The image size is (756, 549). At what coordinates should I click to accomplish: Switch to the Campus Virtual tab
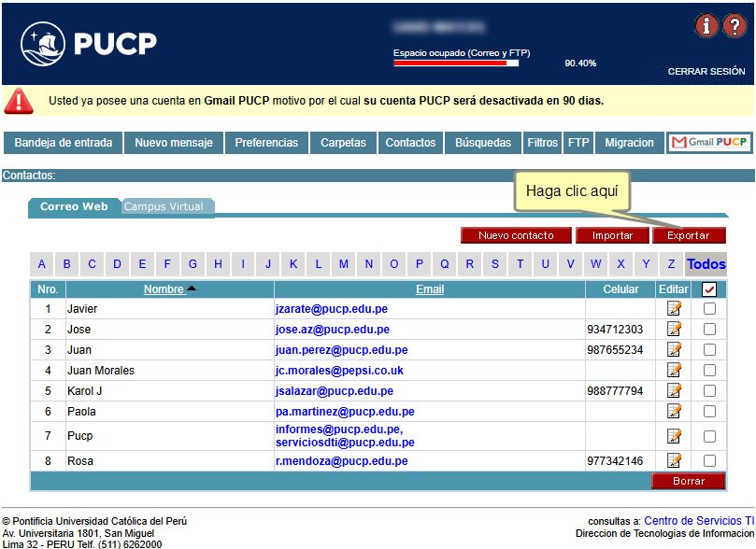coord(164,207)
